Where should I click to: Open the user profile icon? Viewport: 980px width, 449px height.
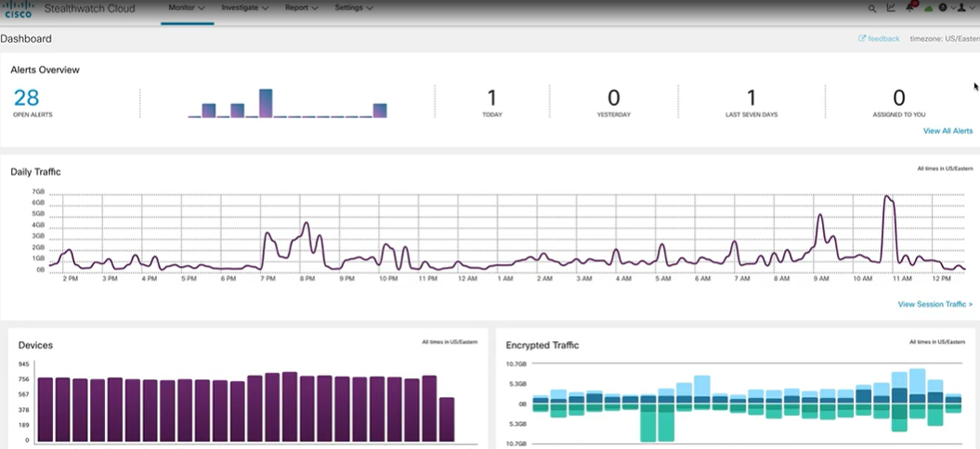[961, 8]
